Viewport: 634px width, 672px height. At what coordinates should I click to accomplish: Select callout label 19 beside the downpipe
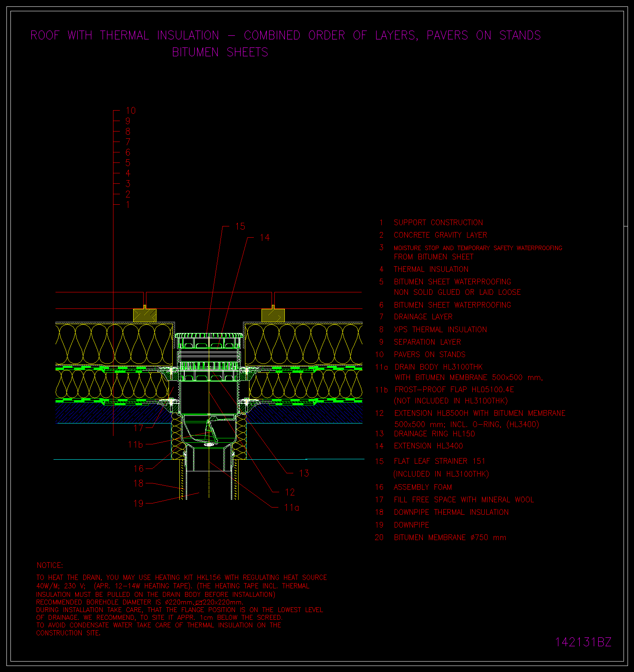138,503
